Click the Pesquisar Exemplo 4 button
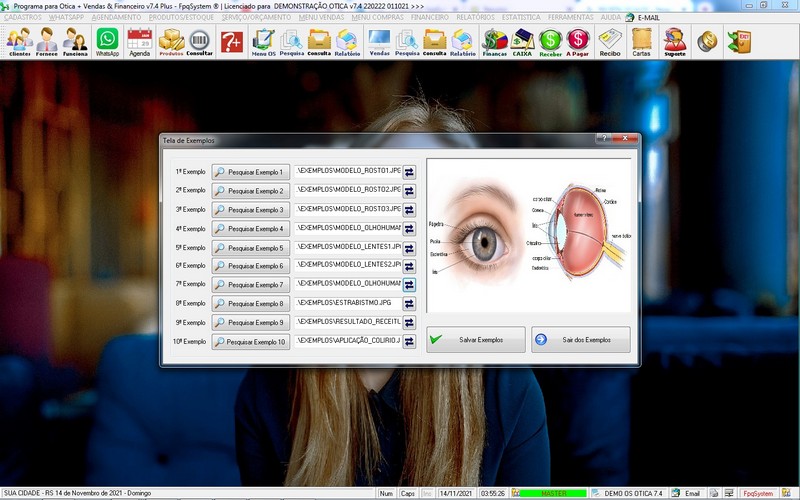 (x=250, y=229)
